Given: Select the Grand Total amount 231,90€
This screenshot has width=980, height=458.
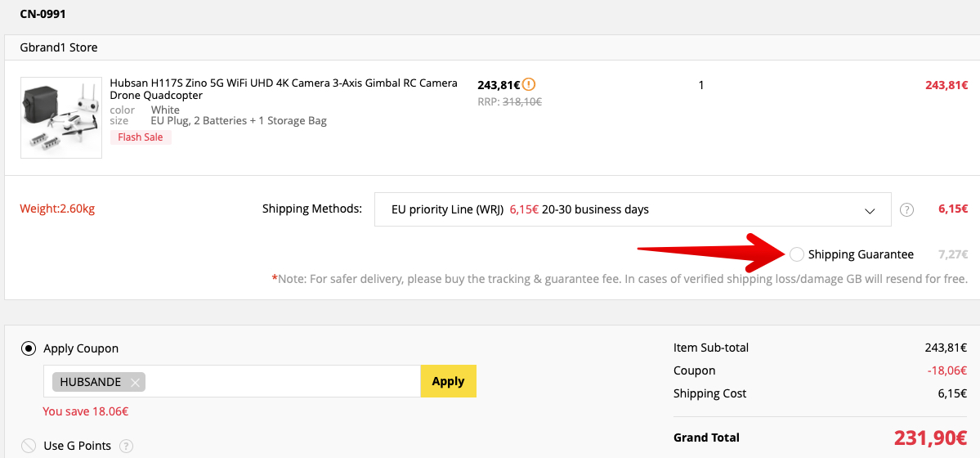Looking at the screenshot, I should click(931, 438).
